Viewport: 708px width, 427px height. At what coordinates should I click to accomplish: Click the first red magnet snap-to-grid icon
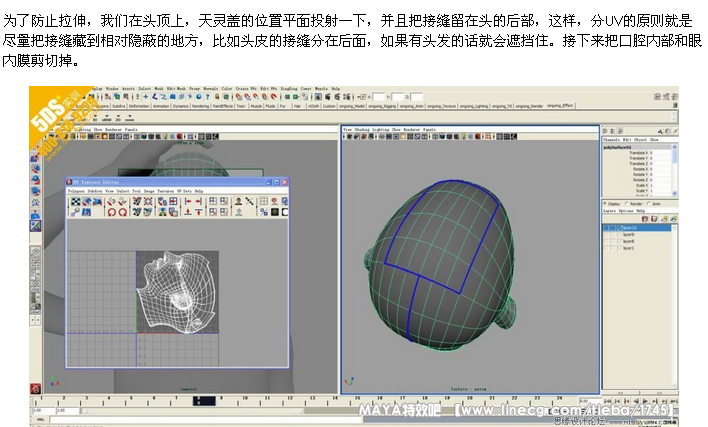[238, 97]
